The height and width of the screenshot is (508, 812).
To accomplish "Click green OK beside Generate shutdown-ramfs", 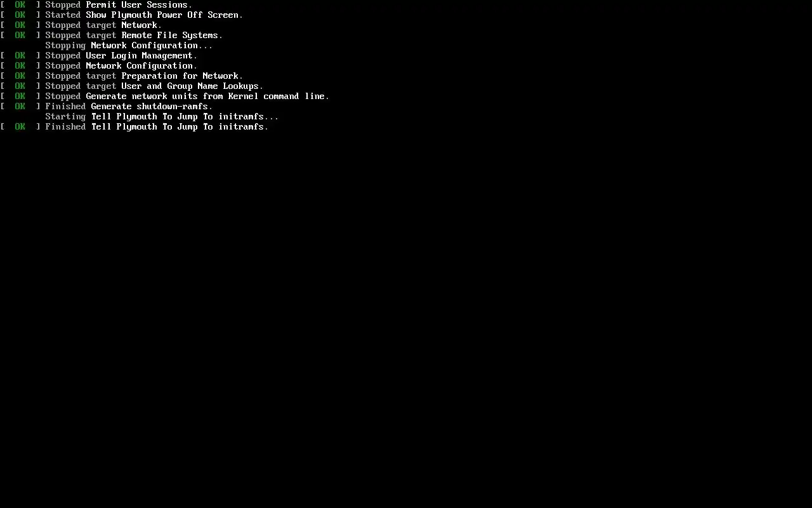I will tap(20, 106).
